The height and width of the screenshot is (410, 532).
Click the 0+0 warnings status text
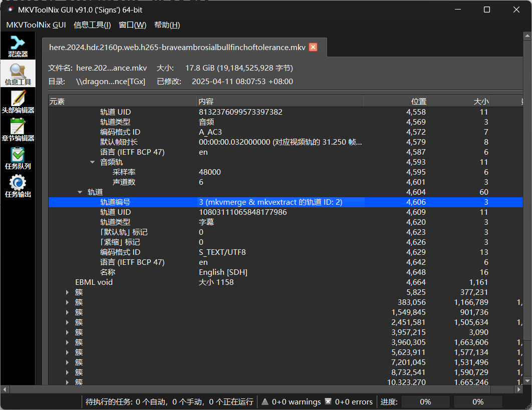pyautogui.click(x=296, y=401)
